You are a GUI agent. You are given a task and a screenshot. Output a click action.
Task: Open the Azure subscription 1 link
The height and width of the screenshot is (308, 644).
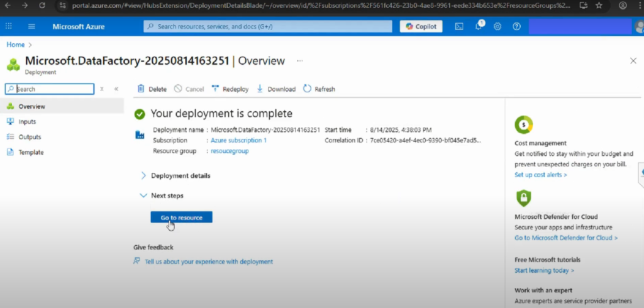coord(238,140)
